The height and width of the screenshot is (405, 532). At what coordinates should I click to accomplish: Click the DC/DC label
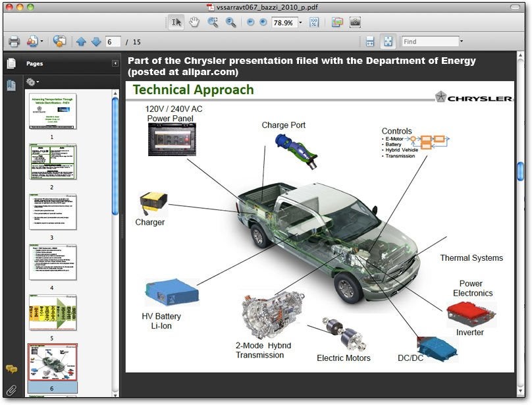[410, 358]
